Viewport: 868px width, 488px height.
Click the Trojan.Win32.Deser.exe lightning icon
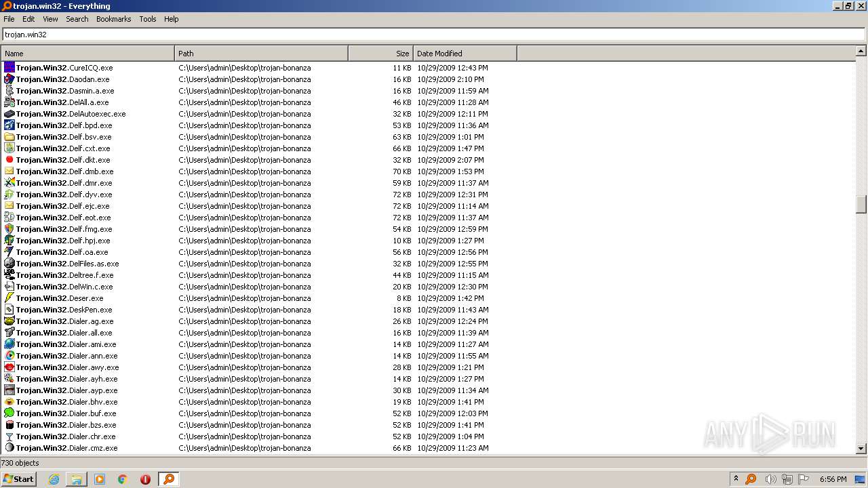pyautogui.click(x=9, y=298)
